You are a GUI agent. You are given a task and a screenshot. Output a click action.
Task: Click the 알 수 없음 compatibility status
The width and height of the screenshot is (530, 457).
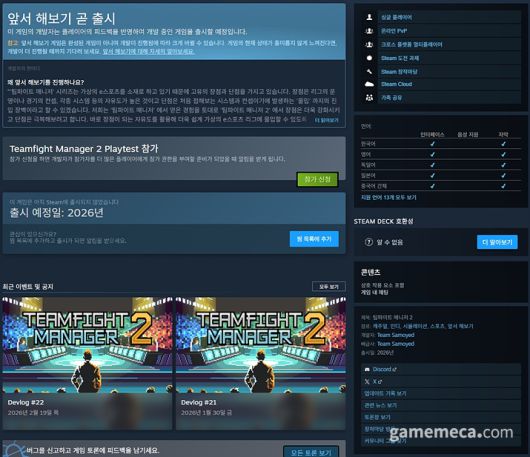(x=390, y=242)
